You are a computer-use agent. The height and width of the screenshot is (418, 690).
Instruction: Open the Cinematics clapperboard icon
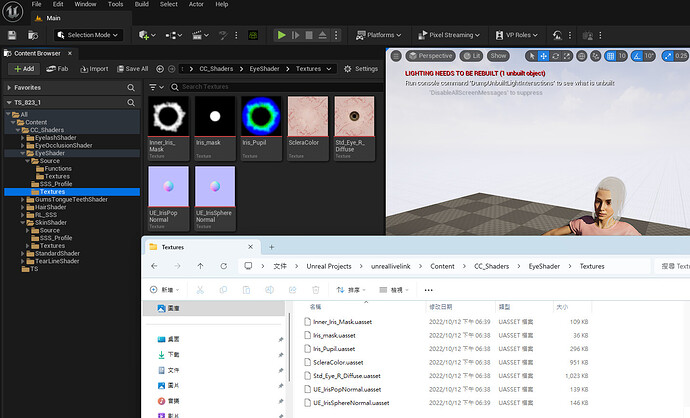(197, 35)
